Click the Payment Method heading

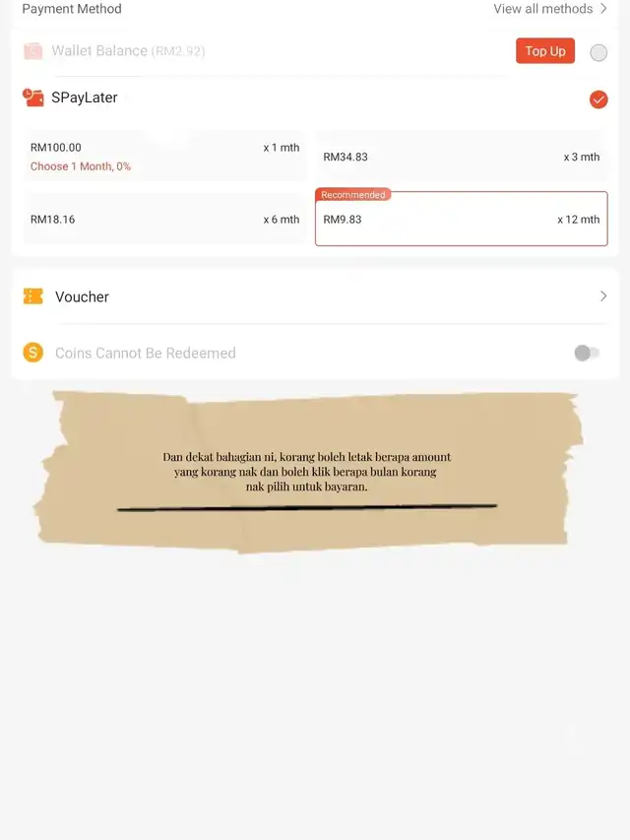tap(72, 9)
